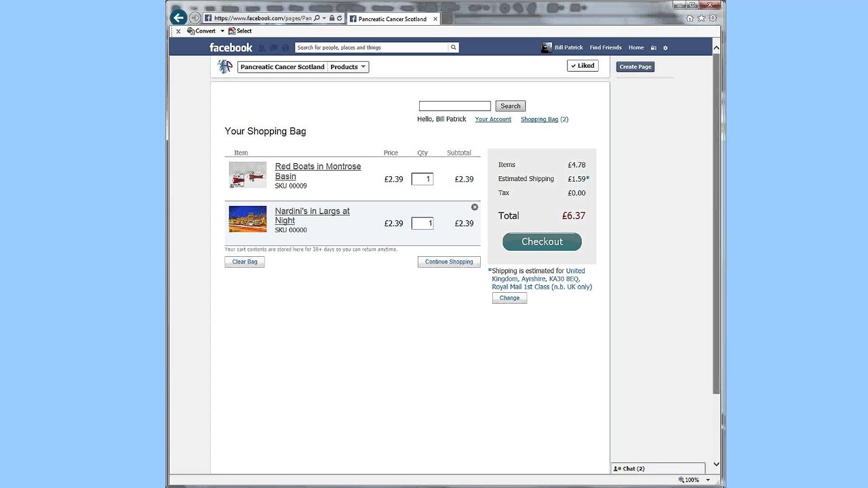The width and height of the screenshot is (868, 488).
Task: Open Facebook friend requests icon
Action: click(262, 47)
